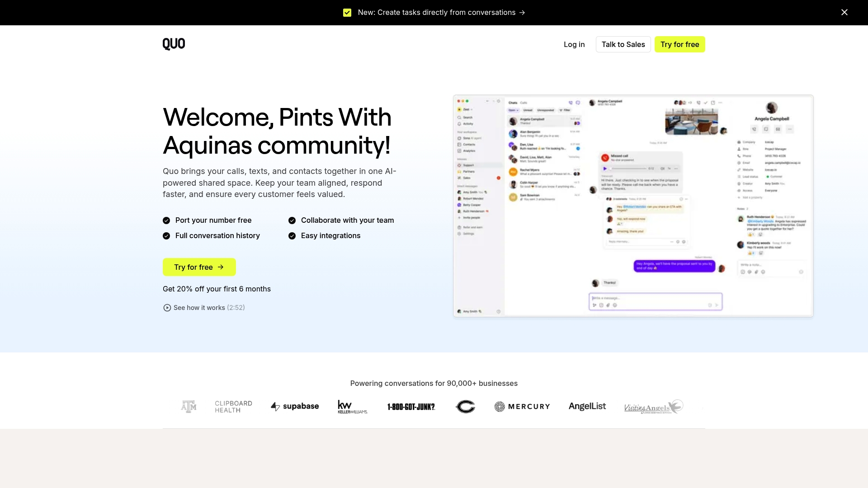The height and width of the screenshot is (488, 868).
Task: Click the Port your number free checkmark icon
Action: pos(166,221)
